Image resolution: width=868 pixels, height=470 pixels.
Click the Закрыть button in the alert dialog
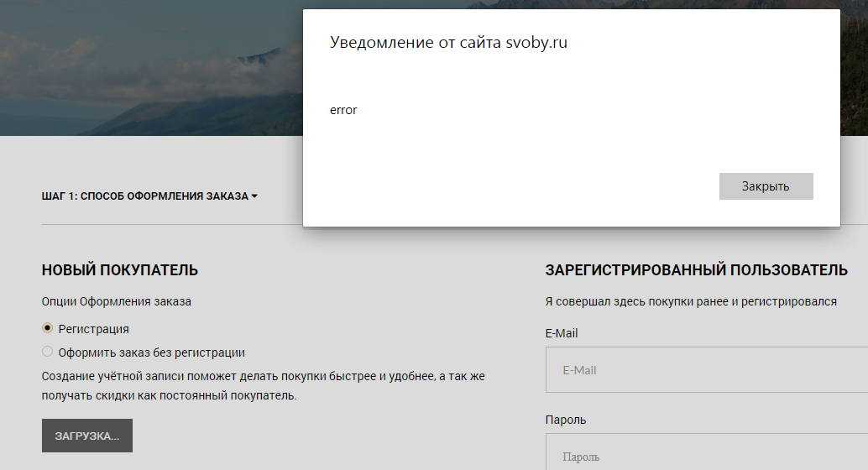click(x=766, y=186)
